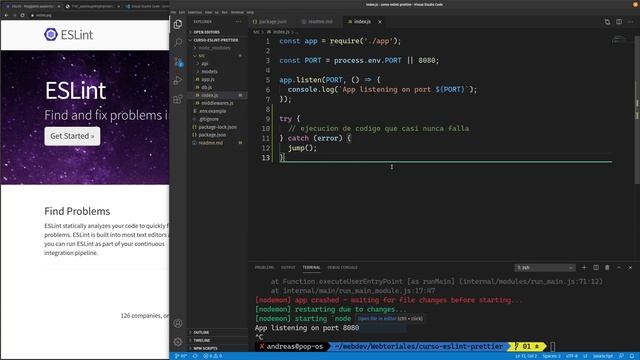Switch to the Debug Console panel tab
Image resolution: width=640 pixels, height=360 pixels.
tap(342, 267)
